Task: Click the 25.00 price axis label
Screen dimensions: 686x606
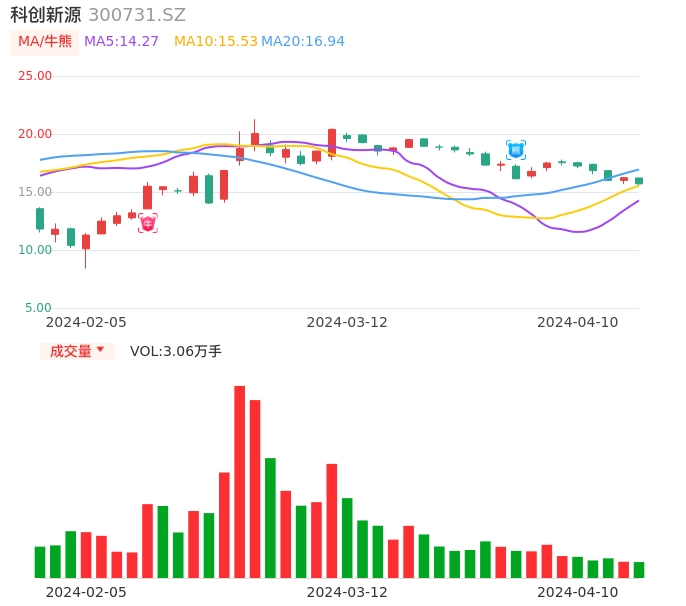Action: pos(35,76)
